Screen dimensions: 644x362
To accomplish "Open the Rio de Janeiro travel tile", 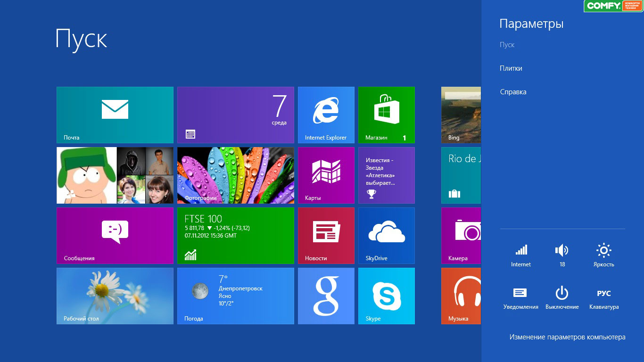I will coord(461,175).
